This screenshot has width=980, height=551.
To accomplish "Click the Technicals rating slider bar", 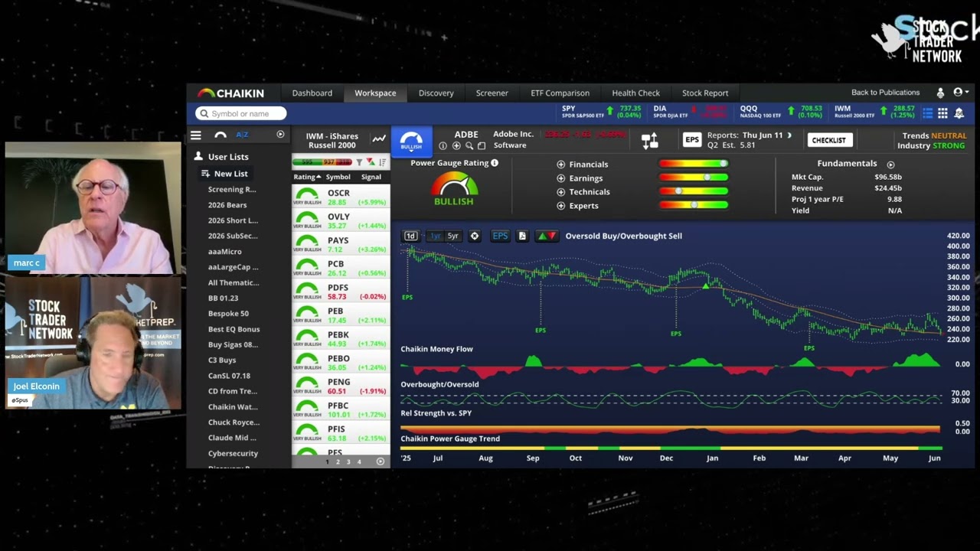I will [x=693, y=191].
